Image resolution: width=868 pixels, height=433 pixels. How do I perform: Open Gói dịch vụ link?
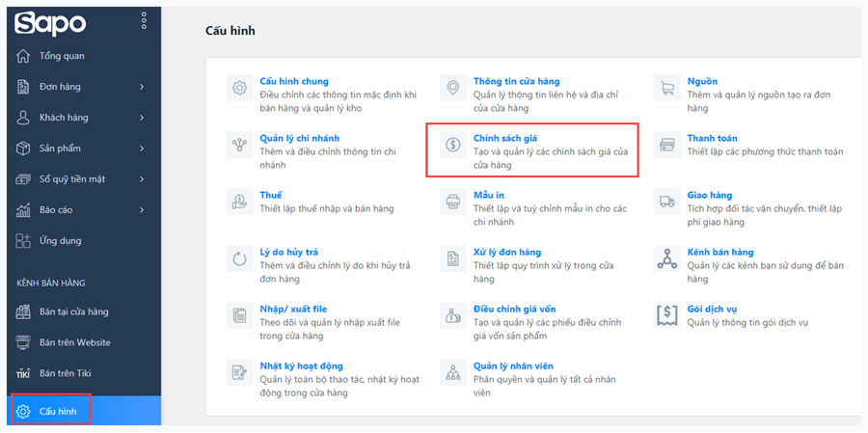click(712, 310)
